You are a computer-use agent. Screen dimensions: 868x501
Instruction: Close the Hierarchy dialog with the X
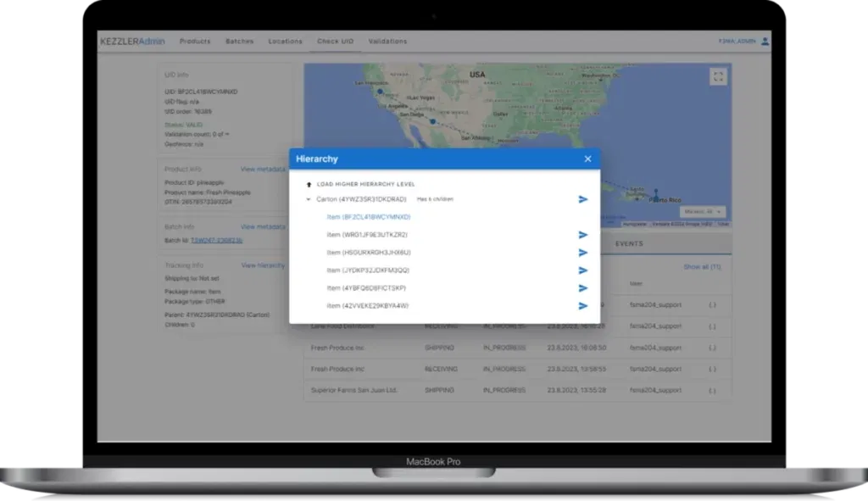click(x=587, y=159)
